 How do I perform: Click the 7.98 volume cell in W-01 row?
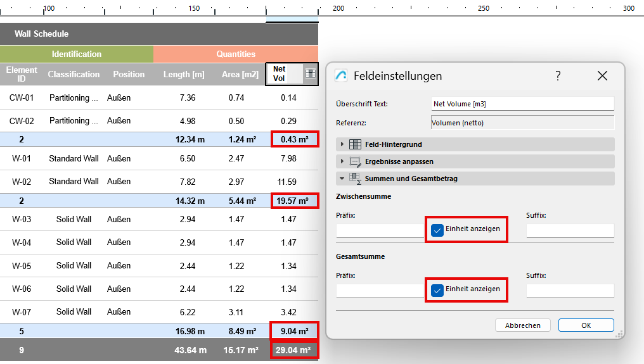coord(288,158)
